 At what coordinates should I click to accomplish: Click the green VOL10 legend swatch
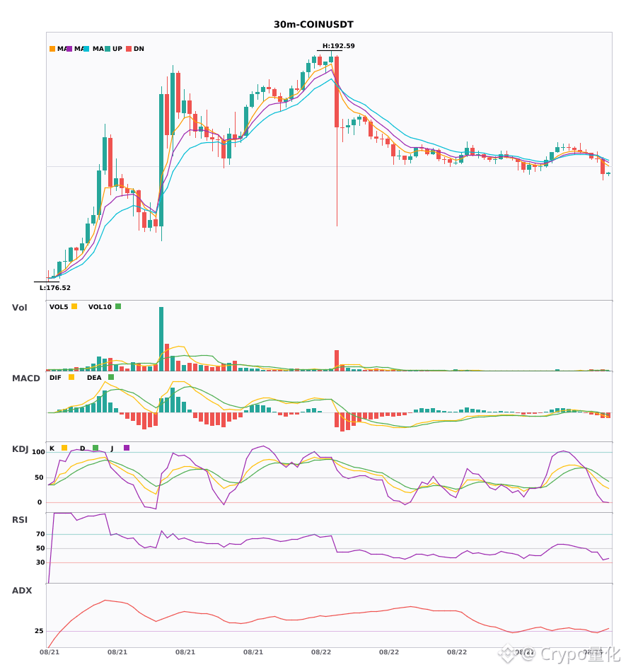pyautogui.click(x=118, y=306)
